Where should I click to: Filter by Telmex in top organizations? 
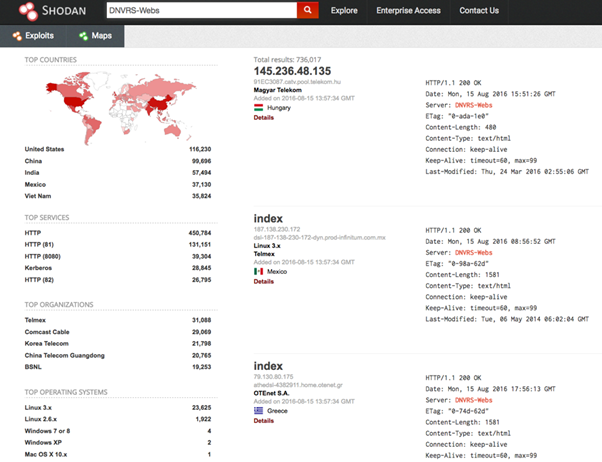pos(35,320)
